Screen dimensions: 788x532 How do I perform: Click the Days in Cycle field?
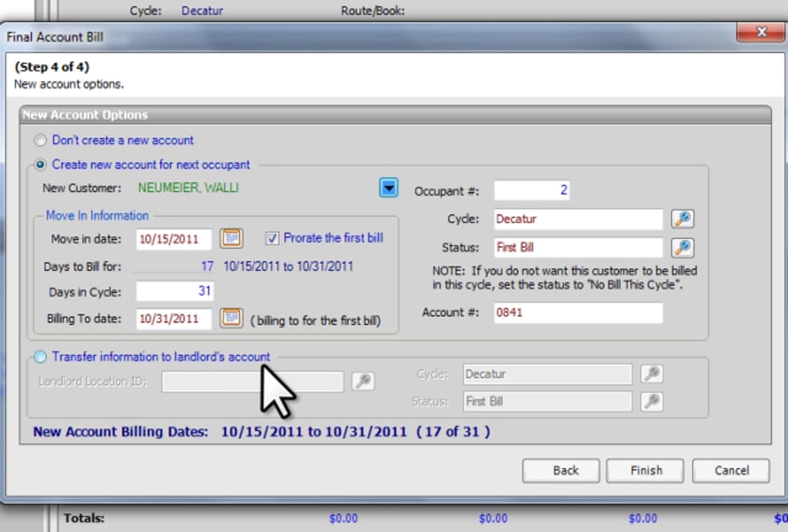[175, 291]
